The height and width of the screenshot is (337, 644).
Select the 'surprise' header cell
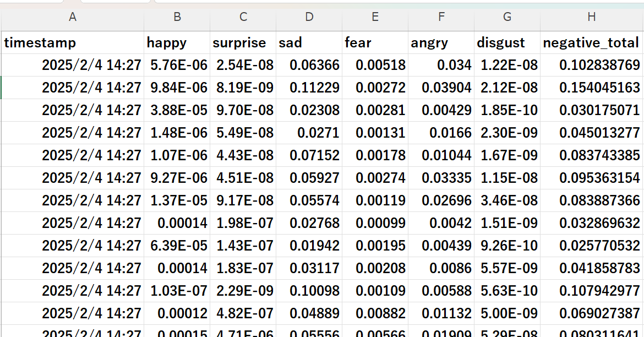(x=243, y=43)
